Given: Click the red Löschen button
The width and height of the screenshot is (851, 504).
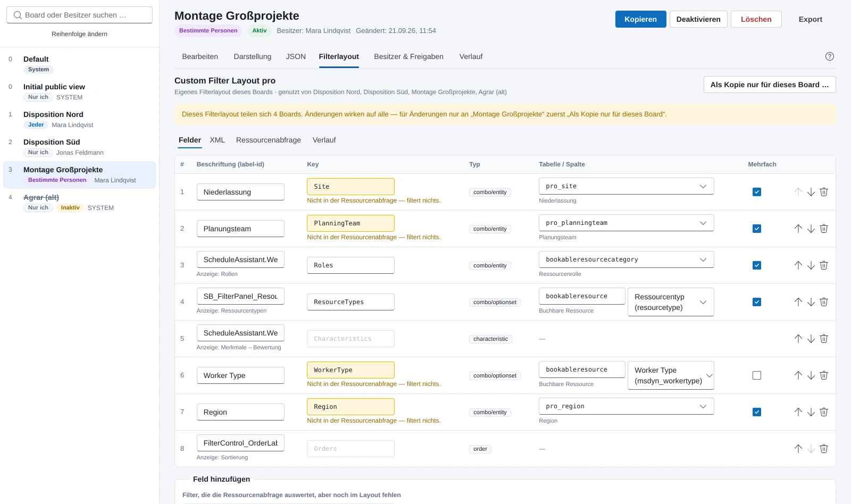Looking at the screenshot, I should tap(756, 19).
